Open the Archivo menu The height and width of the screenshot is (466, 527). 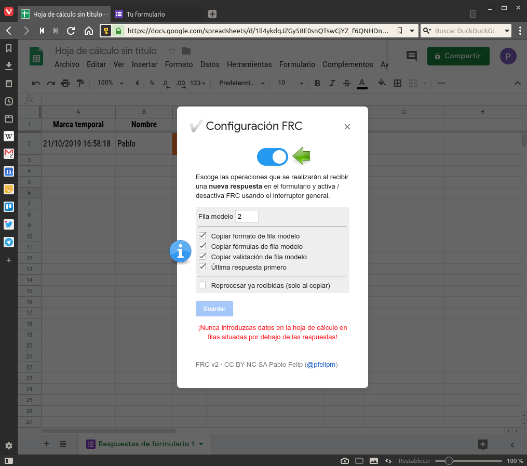pyautogui.click(x=67, y=64)
